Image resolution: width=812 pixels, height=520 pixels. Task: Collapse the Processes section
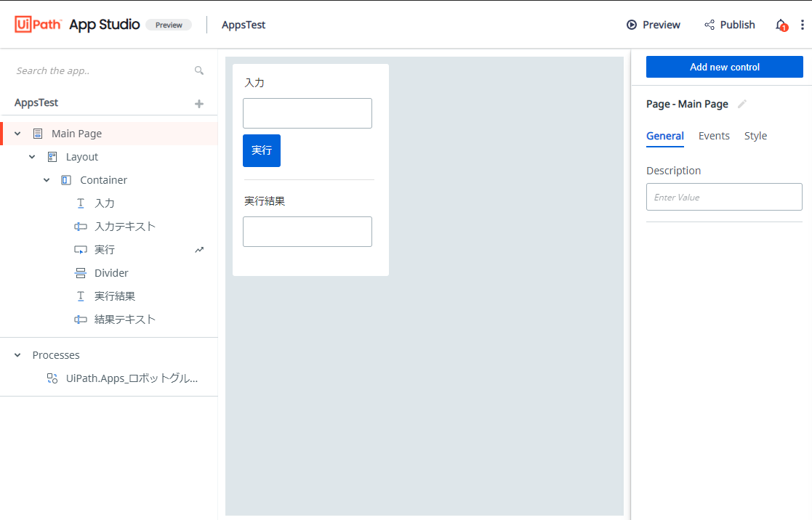tap(17, 355)
